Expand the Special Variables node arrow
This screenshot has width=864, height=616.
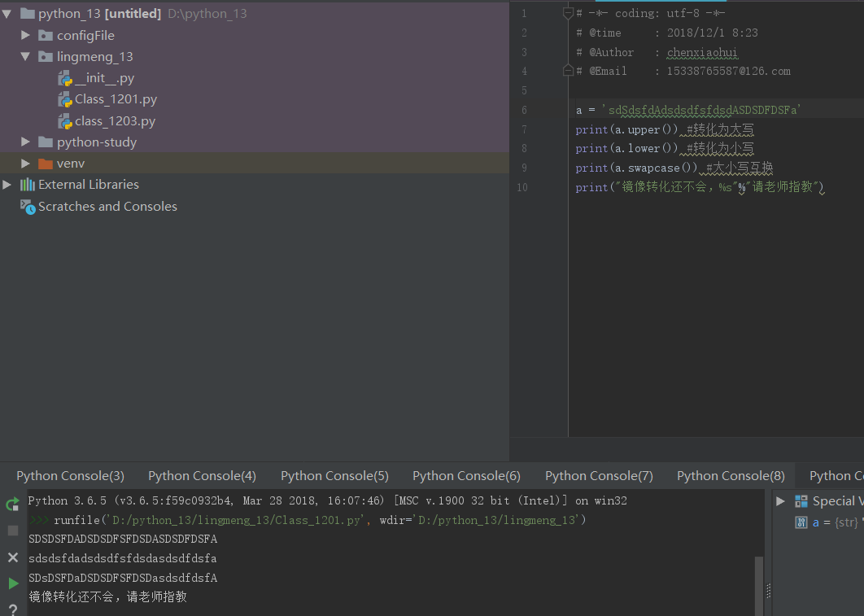780,501
